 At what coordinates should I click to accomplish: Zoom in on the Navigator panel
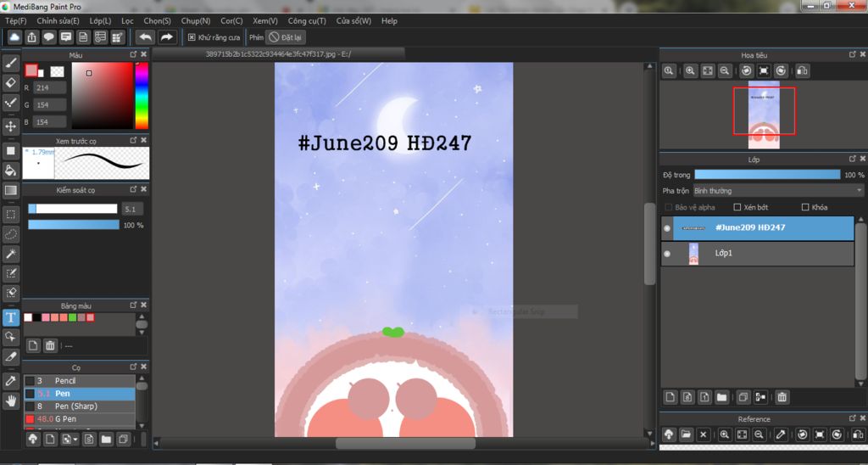(690, 71)
